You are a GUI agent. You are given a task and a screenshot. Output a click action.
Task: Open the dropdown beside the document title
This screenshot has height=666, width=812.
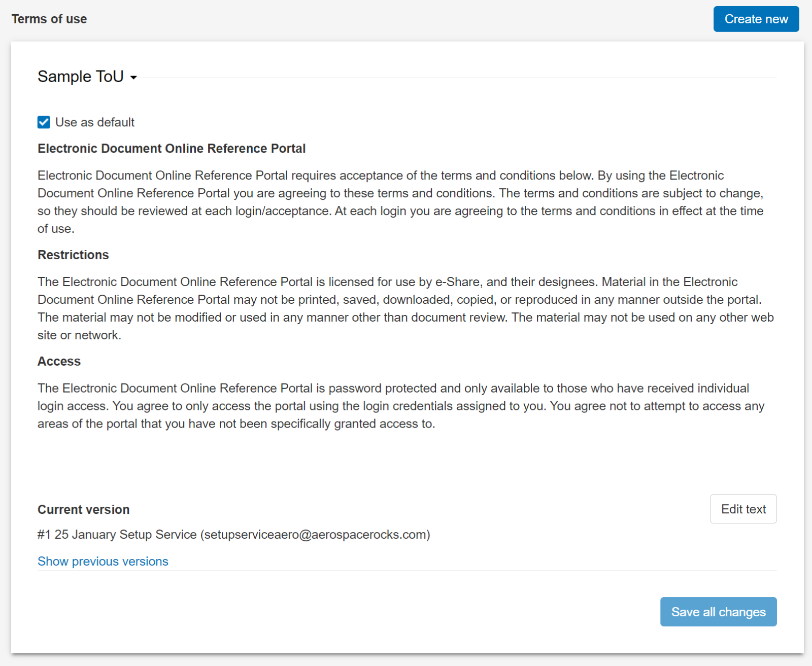tap(133, 78)
